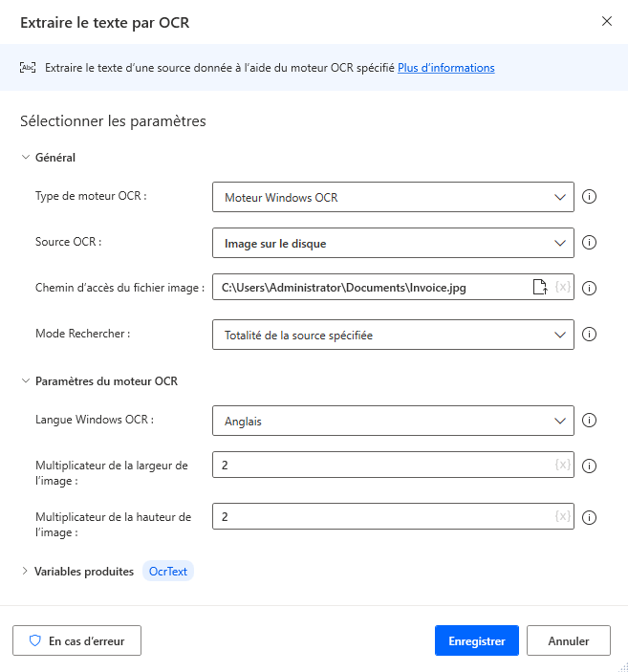Collapse the Général section
This screenshot has height=672, width=628.
pyautogui.click(x=26, y=157)
